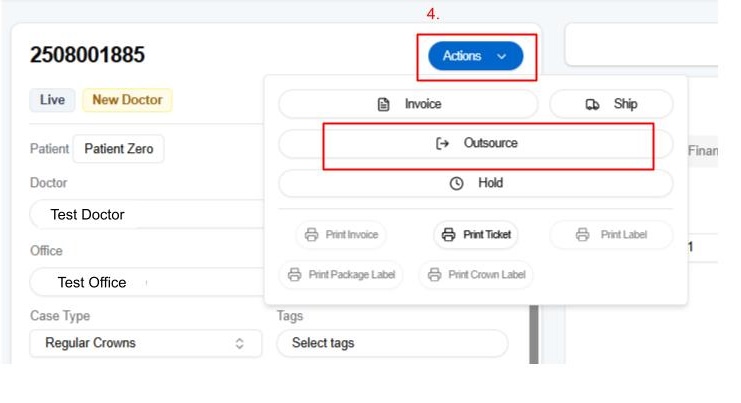This screenshot has height=403, width=741.
Task: Click the printer icon beside Print Package Label
Action: [x=294, y=274]
